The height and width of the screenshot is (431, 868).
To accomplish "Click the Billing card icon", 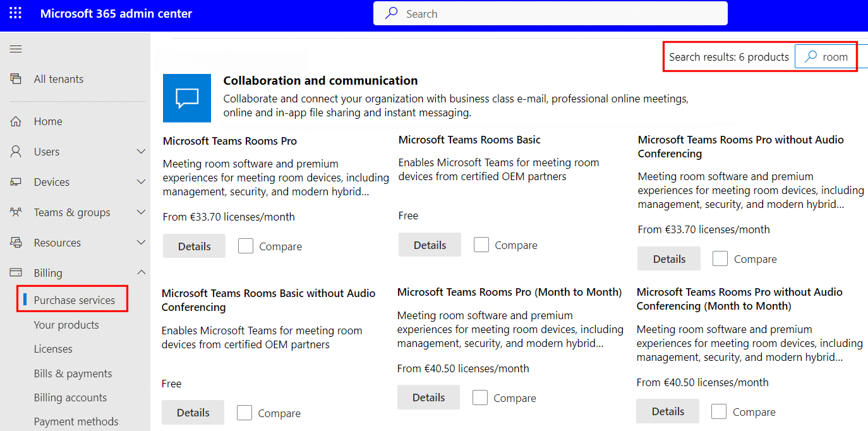I will (16, 273).
